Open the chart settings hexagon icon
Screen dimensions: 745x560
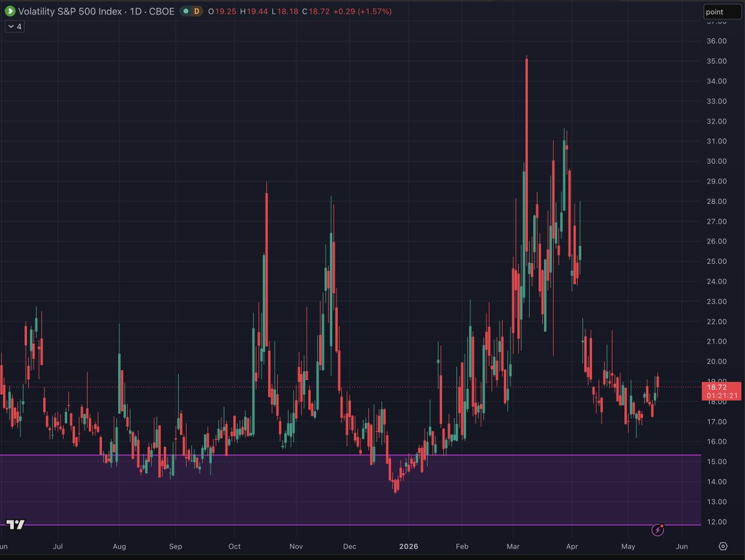[x=723, y=546]
